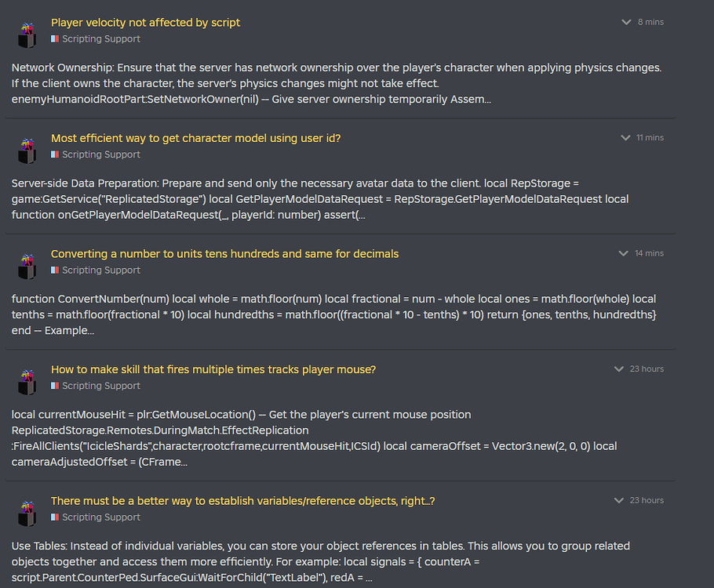714x588 pixels.
Task: Click the category square beside the bottom topic's label
Action: pos(54,517)
